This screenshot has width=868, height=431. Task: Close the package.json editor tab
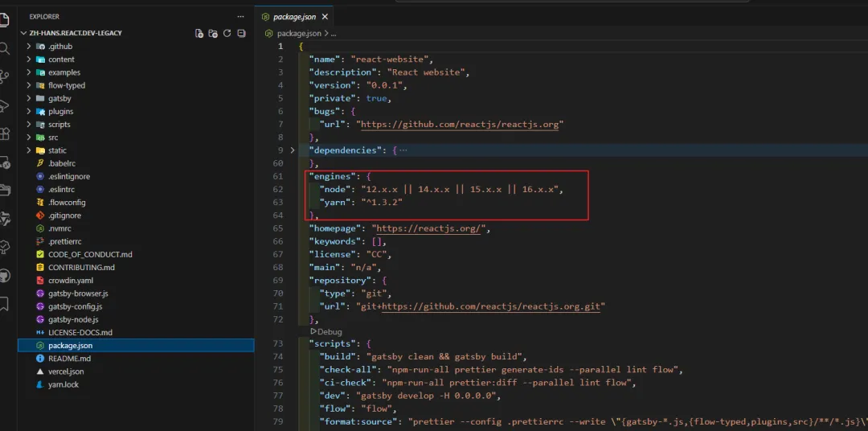coord(325,17)
